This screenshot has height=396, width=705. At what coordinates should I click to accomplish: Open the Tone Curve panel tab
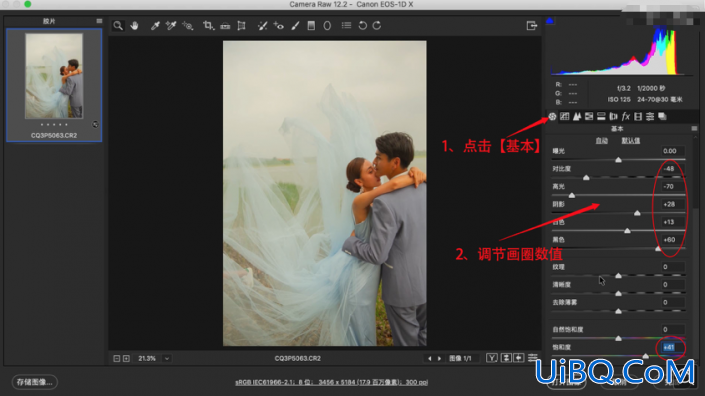pos(565,117)
